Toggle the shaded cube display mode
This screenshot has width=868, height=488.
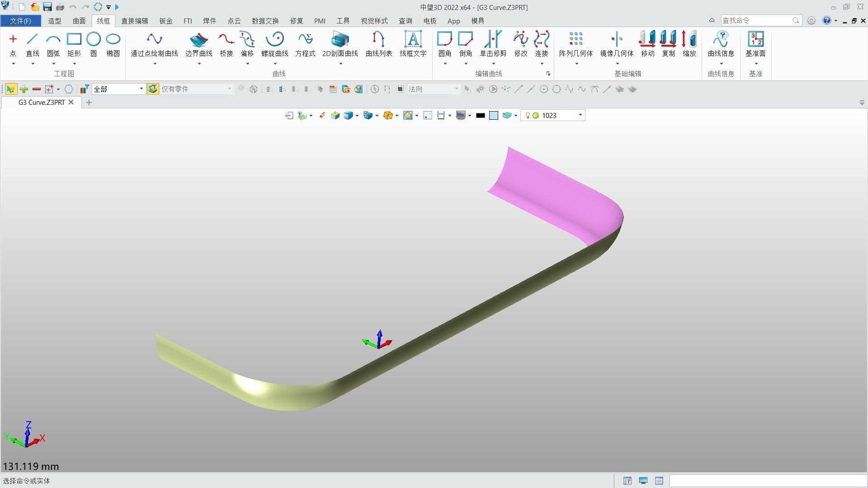pyautogui.click(x=348, y=115)
